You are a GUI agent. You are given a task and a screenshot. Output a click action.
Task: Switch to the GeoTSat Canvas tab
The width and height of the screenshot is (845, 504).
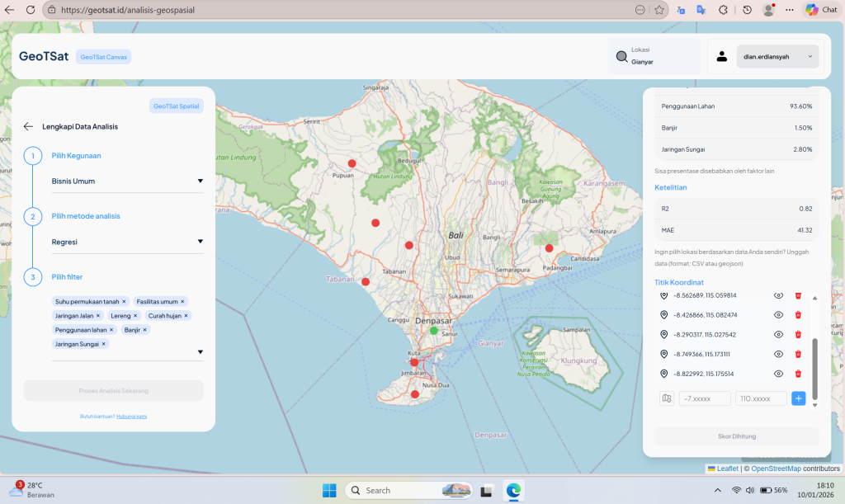coord(103,57)
